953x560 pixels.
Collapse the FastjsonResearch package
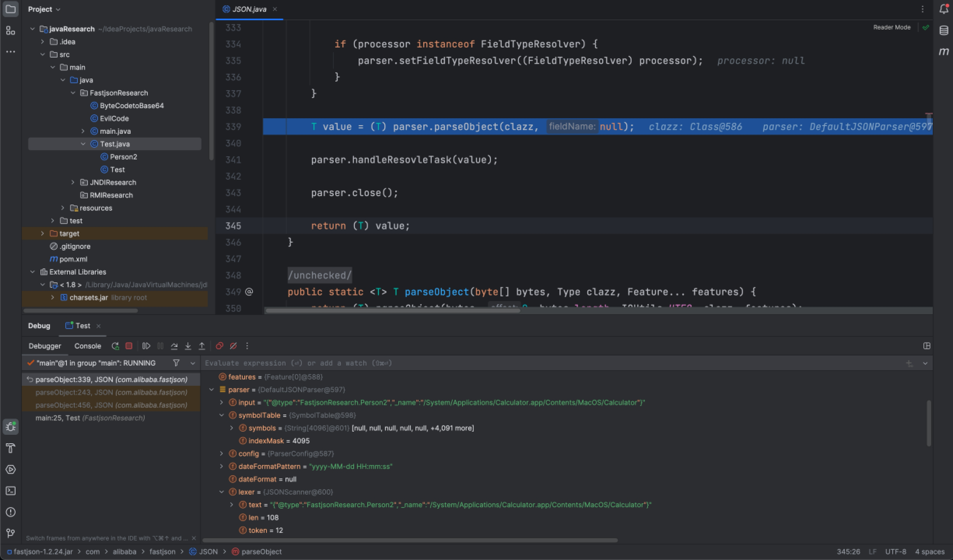(x=73, y=93)
